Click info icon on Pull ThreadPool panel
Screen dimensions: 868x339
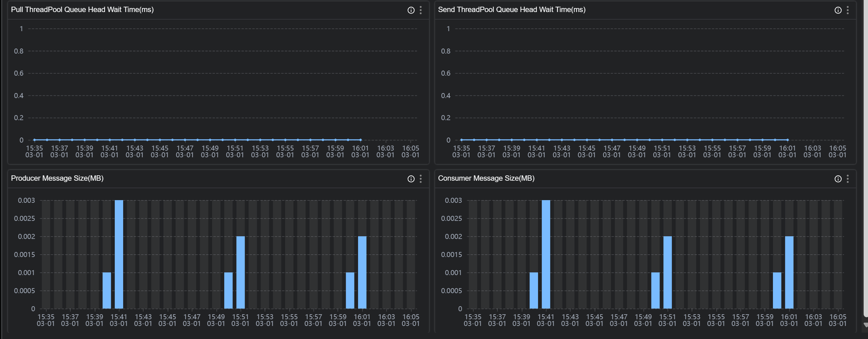pyautogui.click(x=411, y=10)
